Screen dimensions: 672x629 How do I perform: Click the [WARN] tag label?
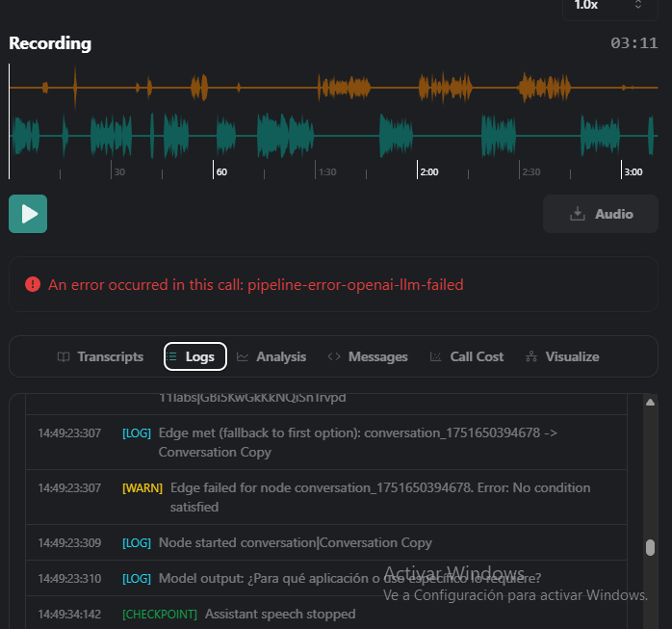tap(142, 488)
